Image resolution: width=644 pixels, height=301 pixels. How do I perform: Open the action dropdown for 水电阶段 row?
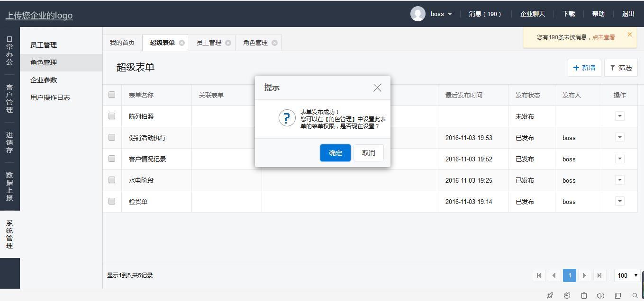click(619, 180)
